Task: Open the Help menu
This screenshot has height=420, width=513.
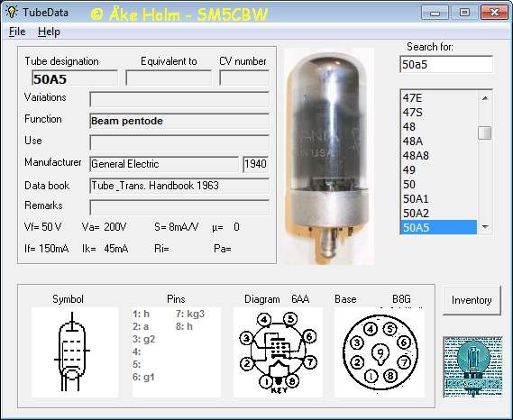Action: tap(49, 32)
